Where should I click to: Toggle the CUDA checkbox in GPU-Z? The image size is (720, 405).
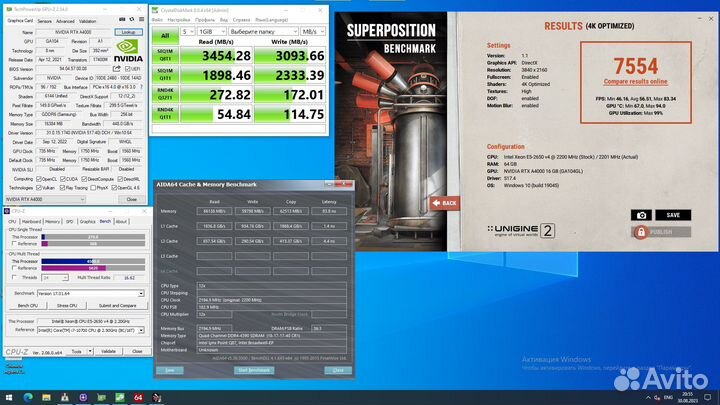tap(63, 179)
